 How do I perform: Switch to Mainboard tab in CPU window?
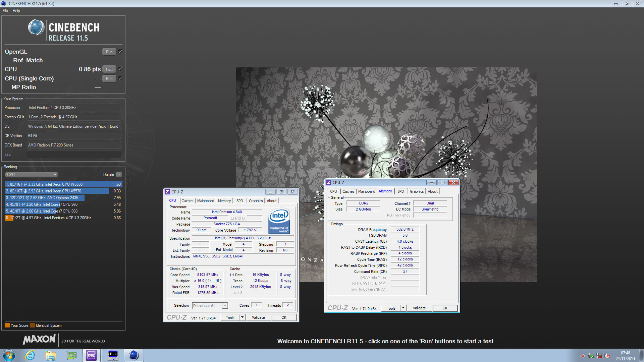click(x=206, y=201)
